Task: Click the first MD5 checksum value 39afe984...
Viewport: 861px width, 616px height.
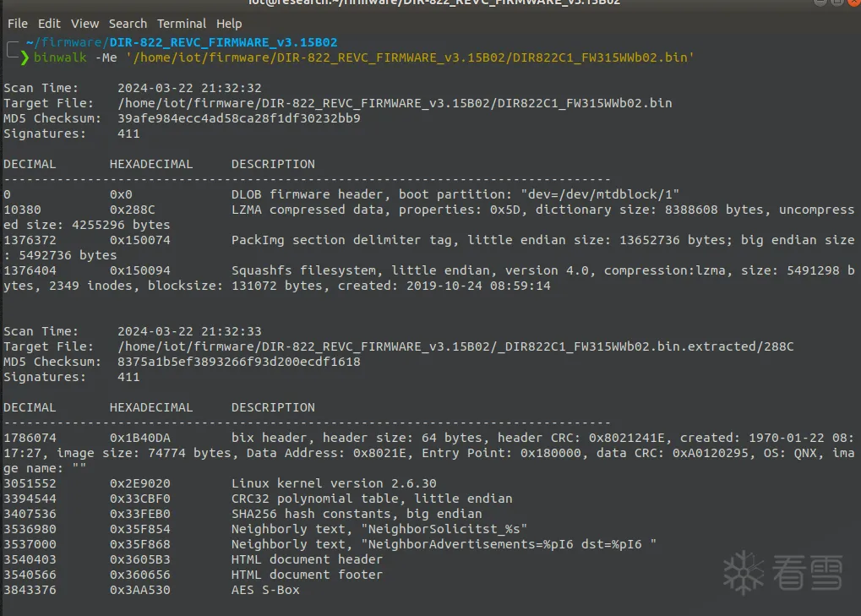Action: pos(239,118)
